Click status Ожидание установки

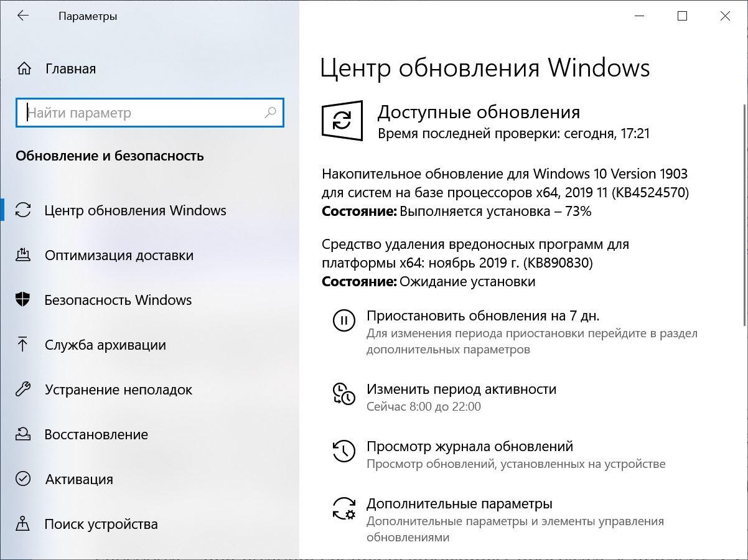tap(467, 282)
